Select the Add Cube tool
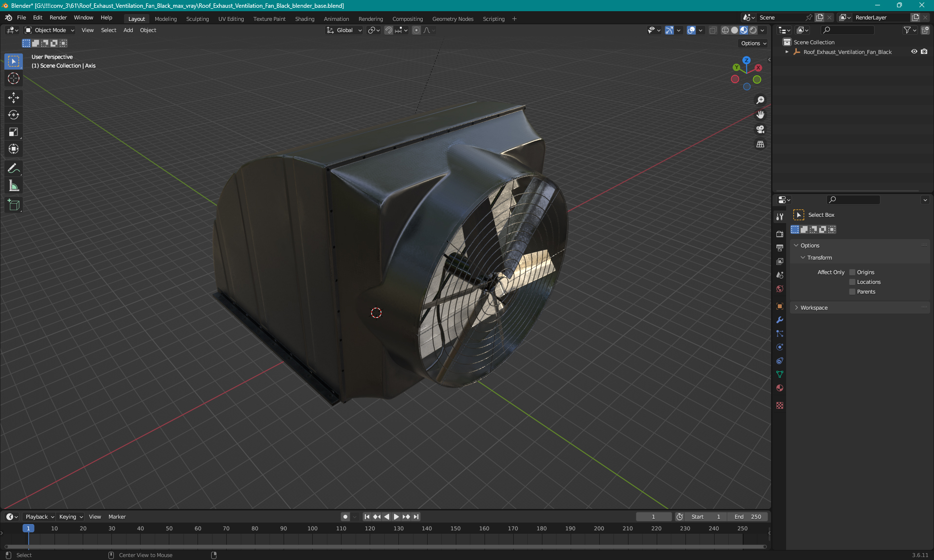 14,205
